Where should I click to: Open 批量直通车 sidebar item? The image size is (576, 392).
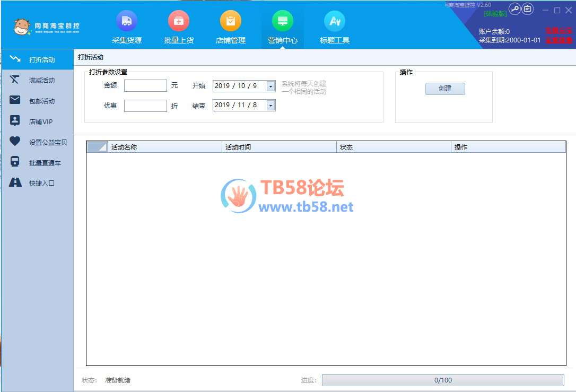coord(38,162)
